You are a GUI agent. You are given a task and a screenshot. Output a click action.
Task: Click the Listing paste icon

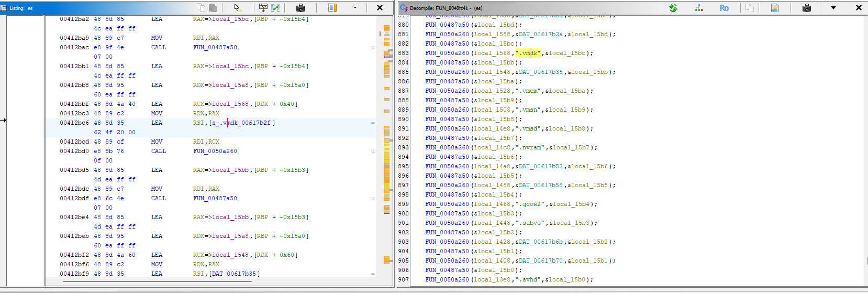[x=214, y=7]
